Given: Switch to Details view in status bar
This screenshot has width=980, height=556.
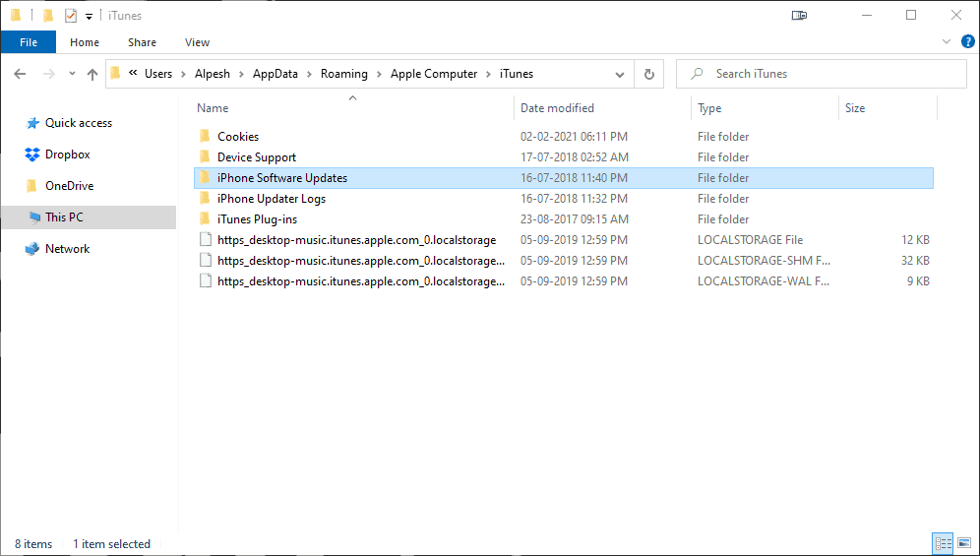Looking at the screenshot, I should click(x=943, y=543).
